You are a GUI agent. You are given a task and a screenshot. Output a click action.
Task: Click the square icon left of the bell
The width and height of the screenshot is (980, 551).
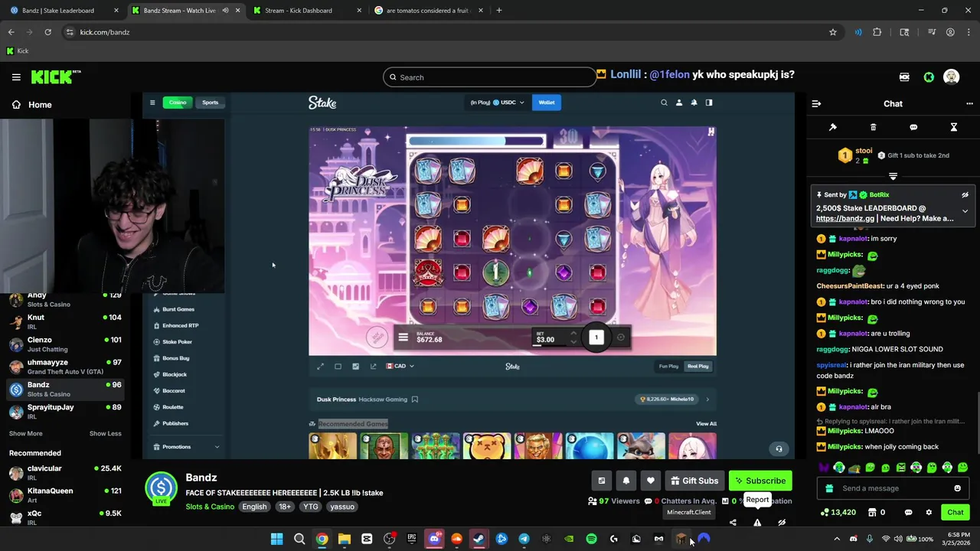pyautogui.click(x=602, y=481)
